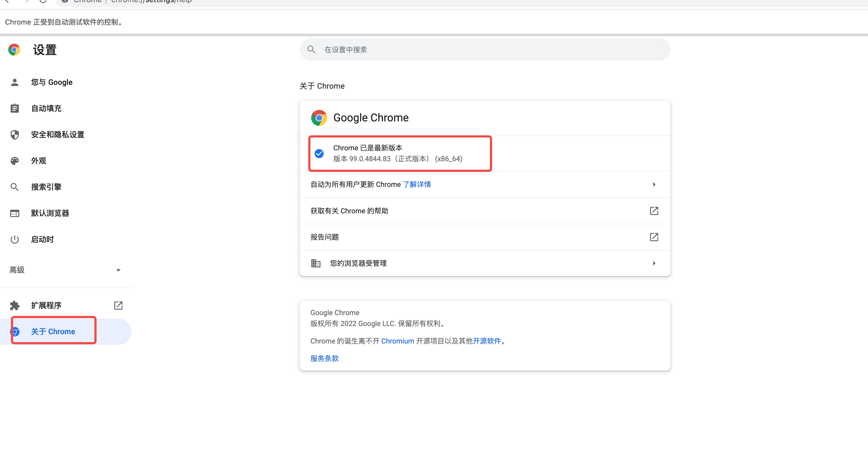Expand the 高级 section arrow
The width and height of the screenshot is (868, 472).
118,270
